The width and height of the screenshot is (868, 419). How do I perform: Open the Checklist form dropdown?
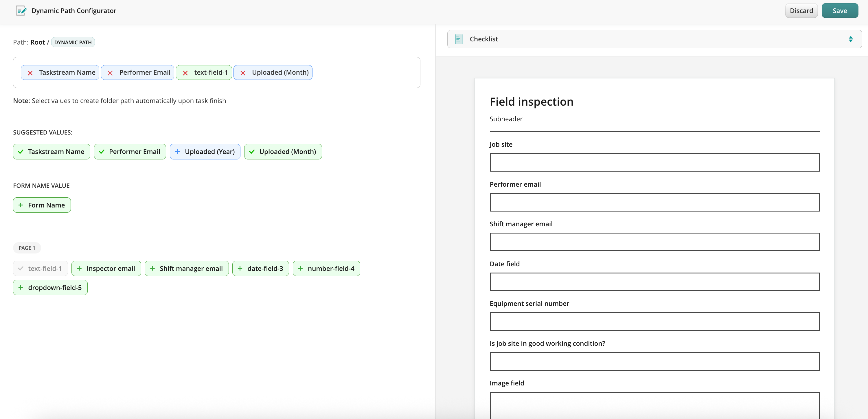coord(654,39)
